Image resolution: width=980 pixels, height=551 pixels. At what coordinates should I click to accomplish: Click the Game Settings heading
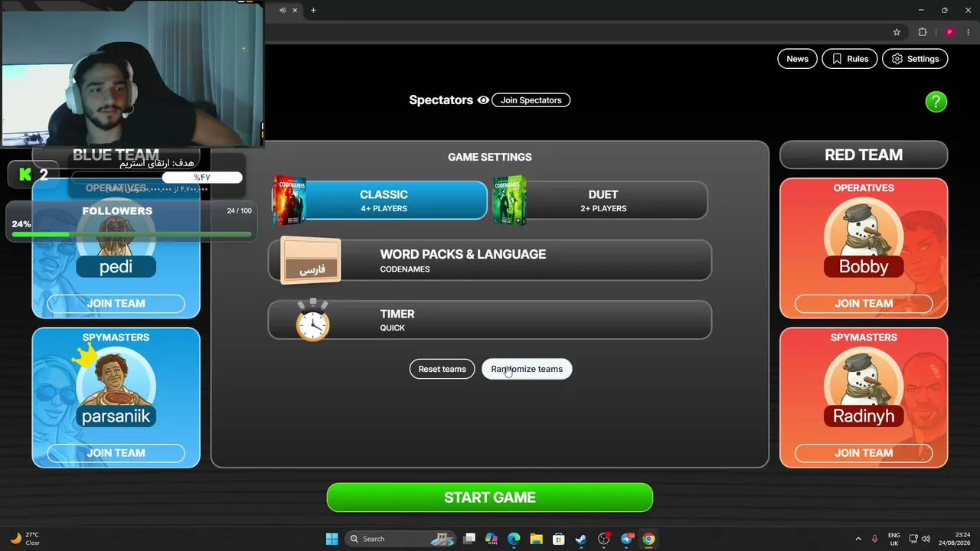490,157
